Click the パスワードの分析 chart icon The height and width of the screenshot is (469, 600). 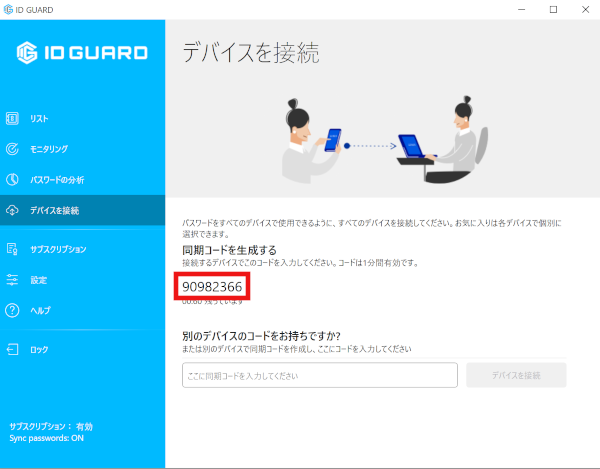[x=12, y=179]
